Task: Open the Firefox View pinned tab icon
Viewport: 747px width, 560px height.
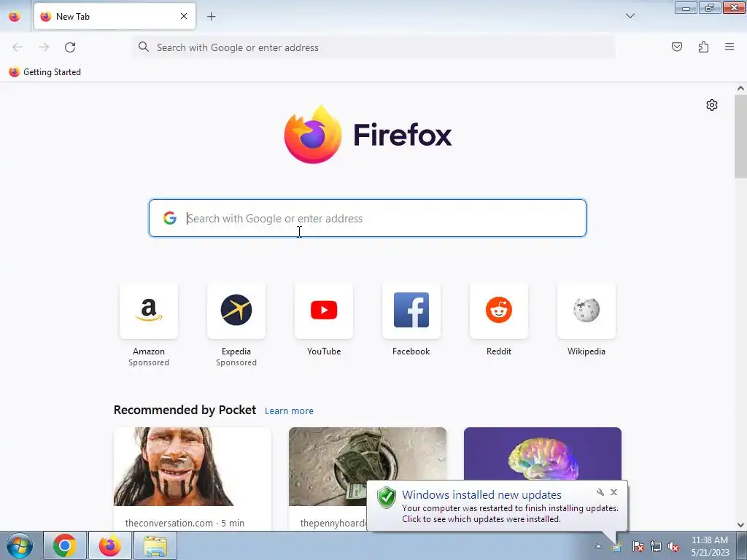Action: (x=15, y=16)
